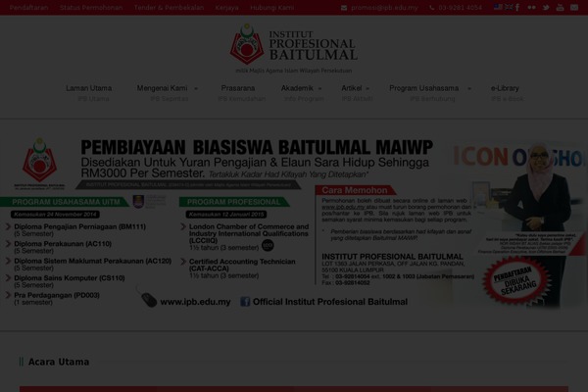Click the Acara Utama heading
Image resolution: width=588 pixels, height=392 pixels.
[59, 362]
